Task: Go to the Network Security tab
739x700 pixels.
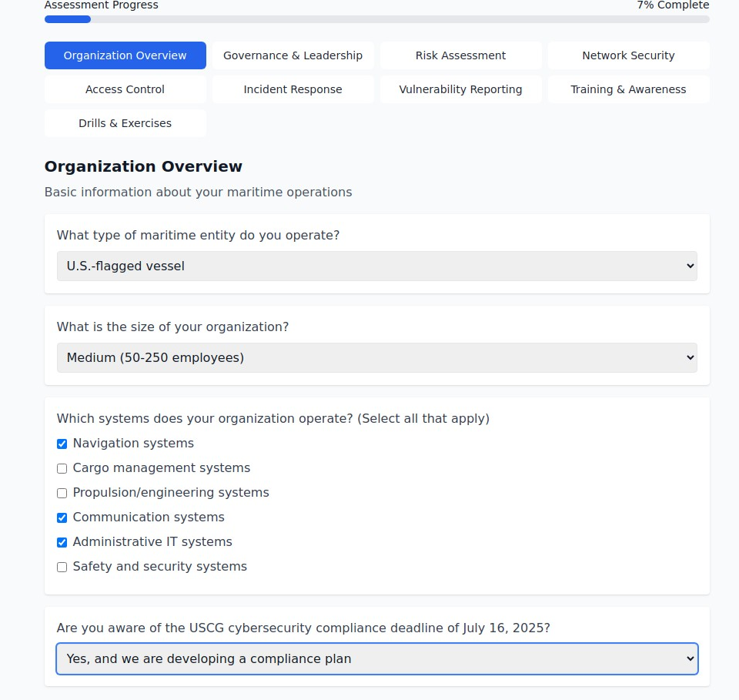Action: tap(628, 55)
